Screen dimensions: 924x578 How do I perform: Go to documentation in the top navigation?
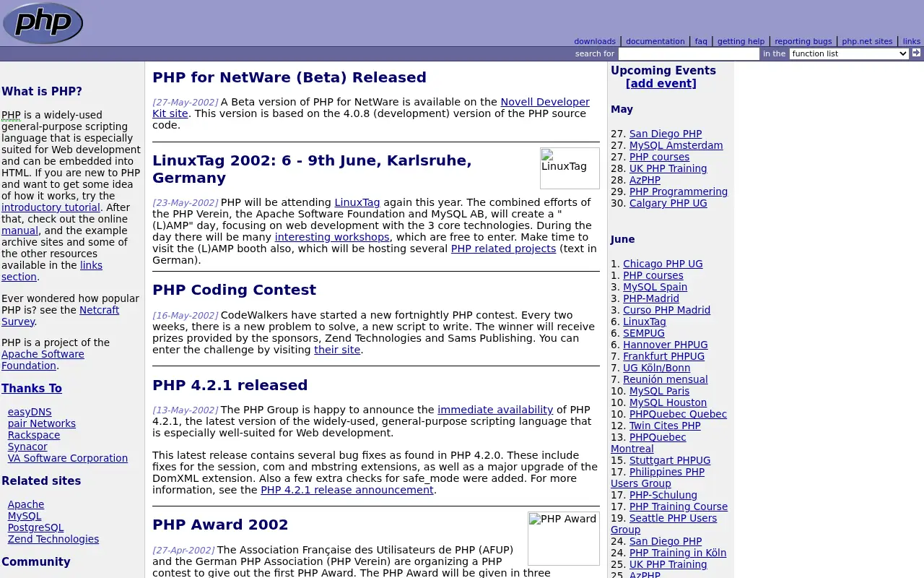point(655,41)
